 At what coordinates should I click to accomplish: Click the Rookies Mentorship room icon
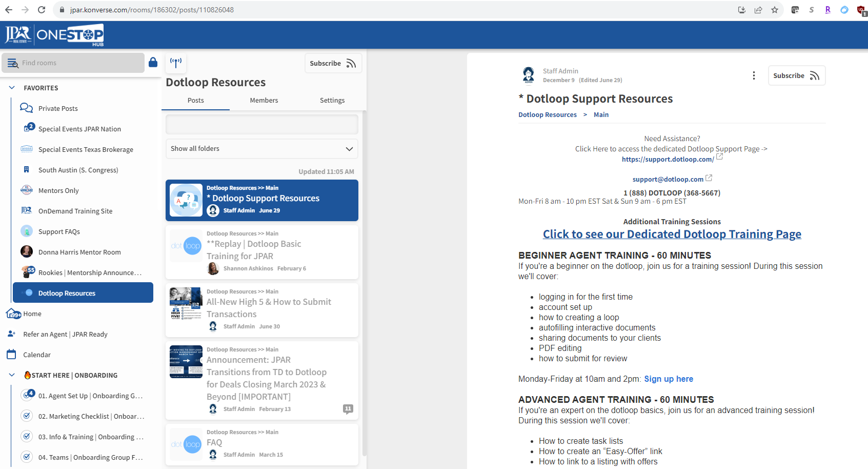[28, 271]
